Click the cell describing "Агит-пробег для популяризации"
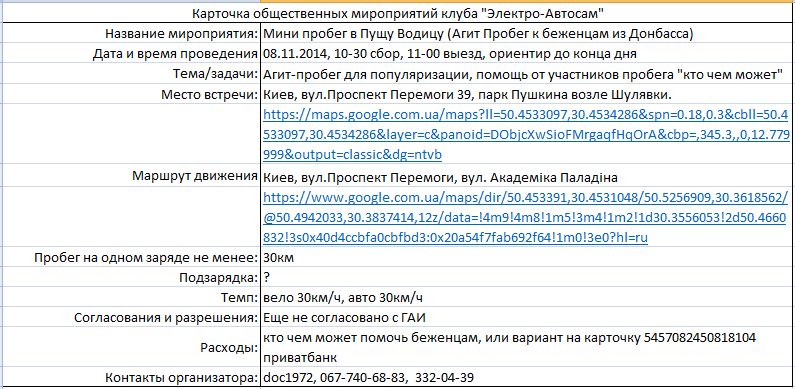The image size is (795, 389). [x=526, y=74]
